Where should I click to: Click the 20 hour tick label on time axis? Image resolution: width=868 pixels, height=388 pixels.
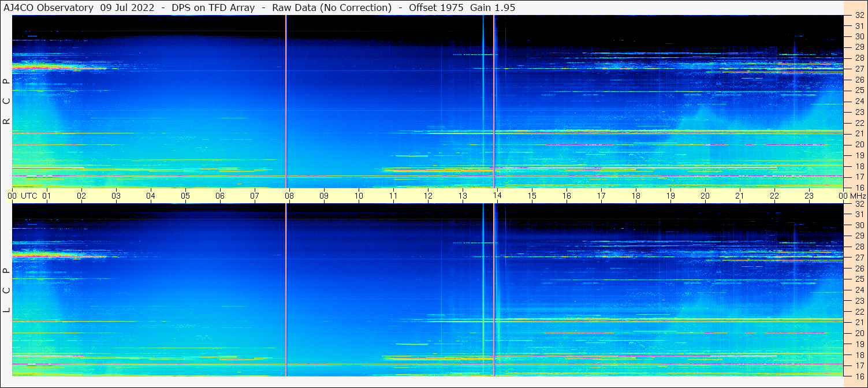(705, 196)
